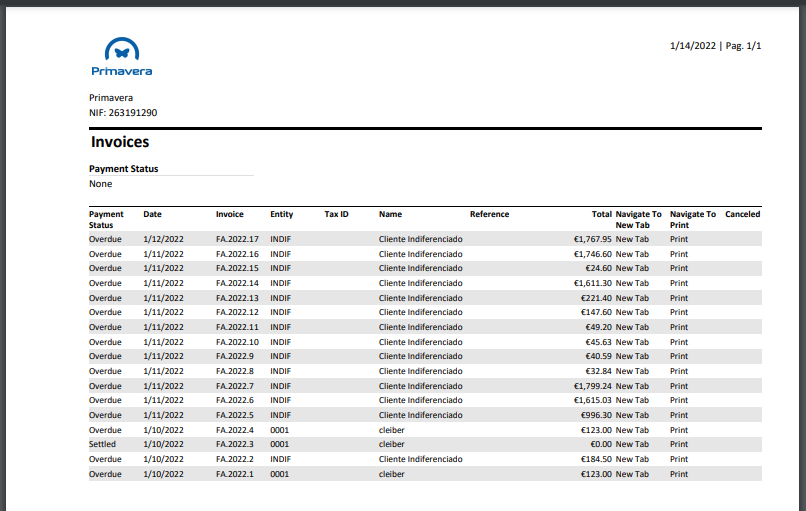Select the €184.50 total amount
This screenshot has height=511, width=806.
pos(596,459)
